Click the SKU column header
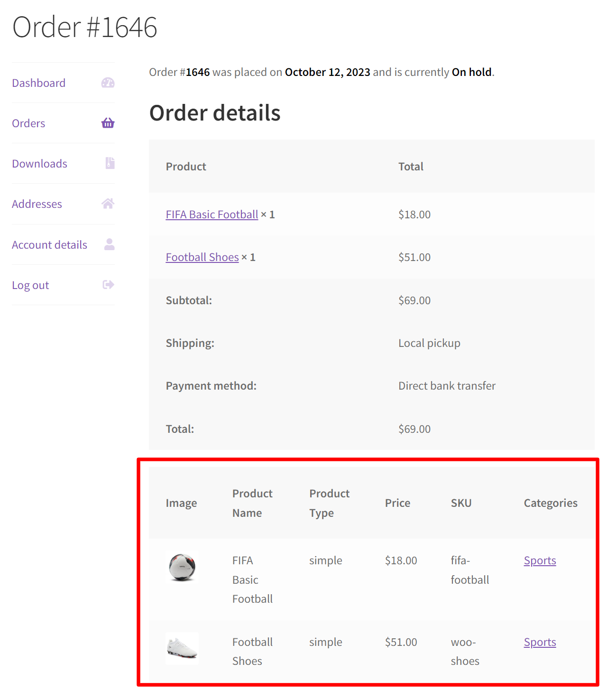The image size is (608, 700). click(x=461, y=503)
